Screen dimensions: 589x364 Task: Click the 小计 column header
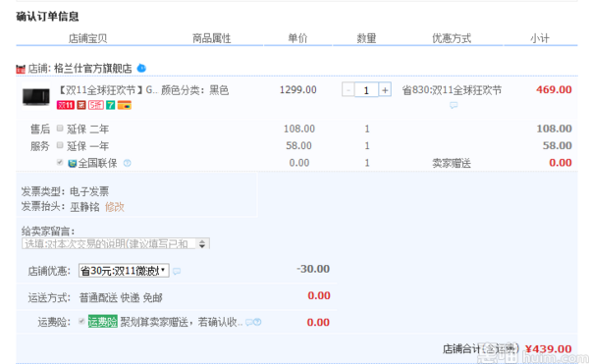540,38
